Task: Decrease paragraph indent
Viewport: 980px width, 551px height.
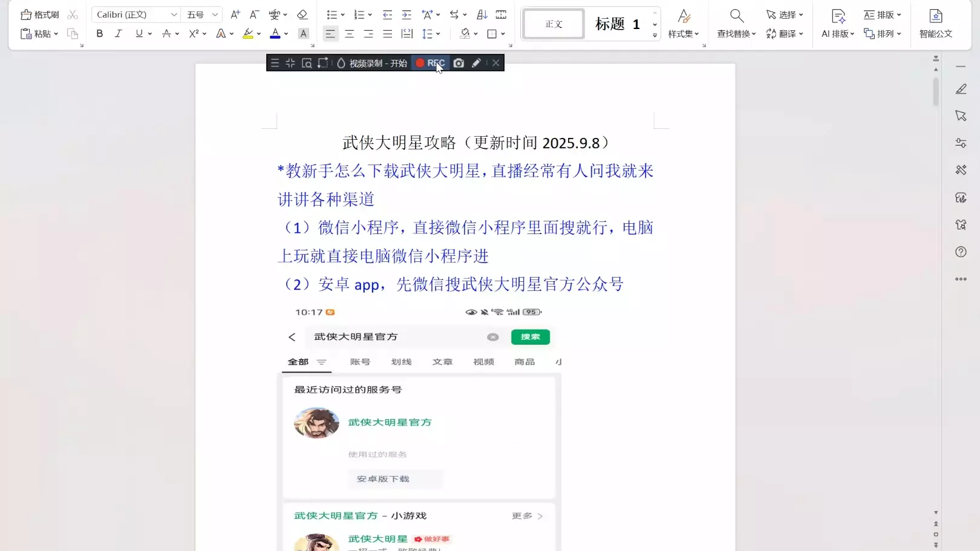Action: [388, 15]
